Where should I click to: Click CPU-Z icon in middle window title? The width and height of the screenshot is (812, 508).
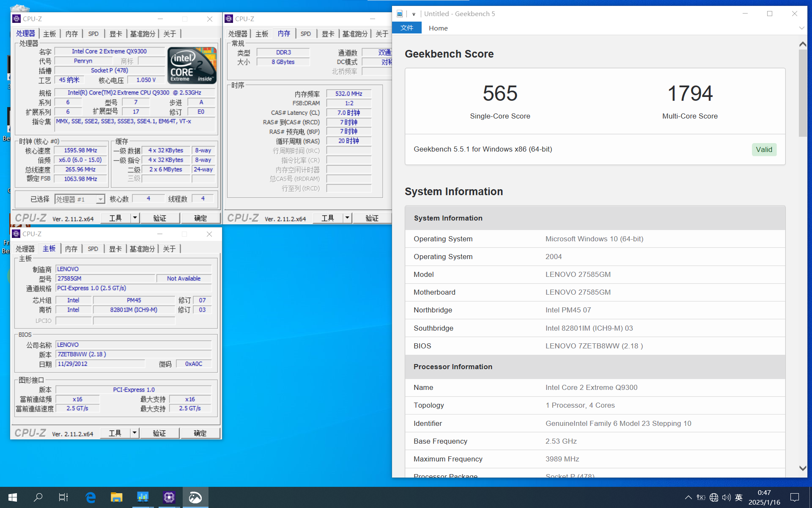229,19
